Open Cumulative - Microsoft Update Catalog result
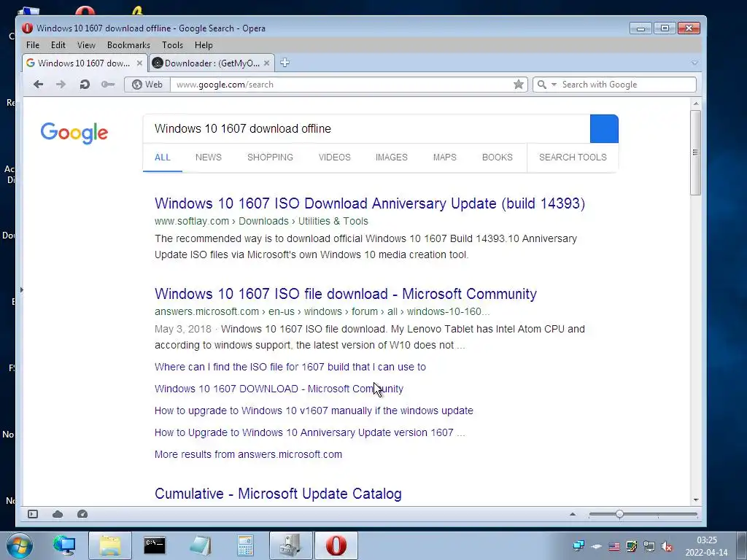Screen dimensions: 747x560 [278, 494]
